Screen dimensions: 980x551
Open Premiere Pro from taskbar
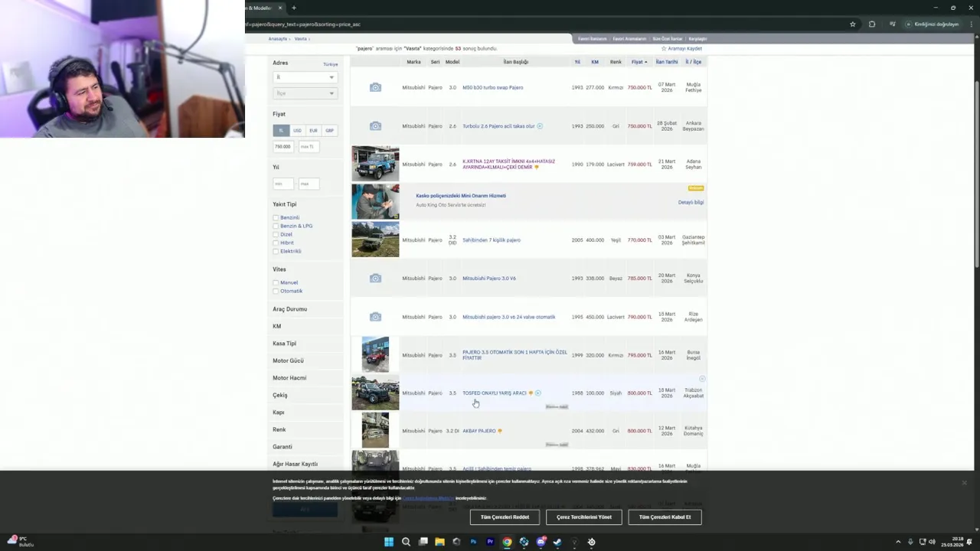490,542
